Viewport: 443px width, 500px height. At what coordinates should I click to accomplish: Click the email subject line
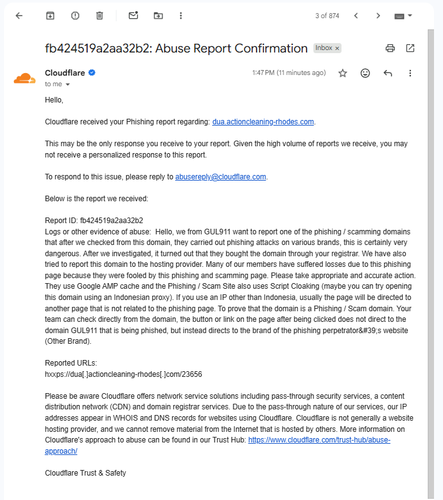click(x=176, y=48)
